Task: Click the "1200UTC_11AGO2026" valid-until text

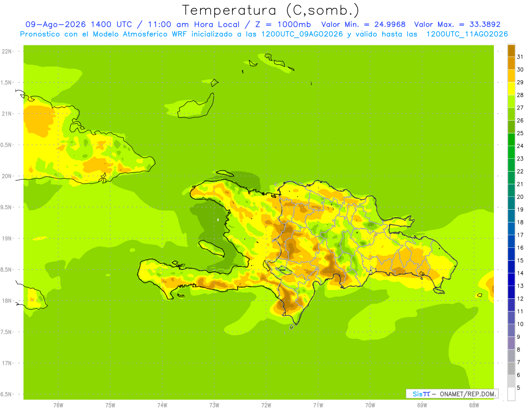Action: tap(467, 34)
